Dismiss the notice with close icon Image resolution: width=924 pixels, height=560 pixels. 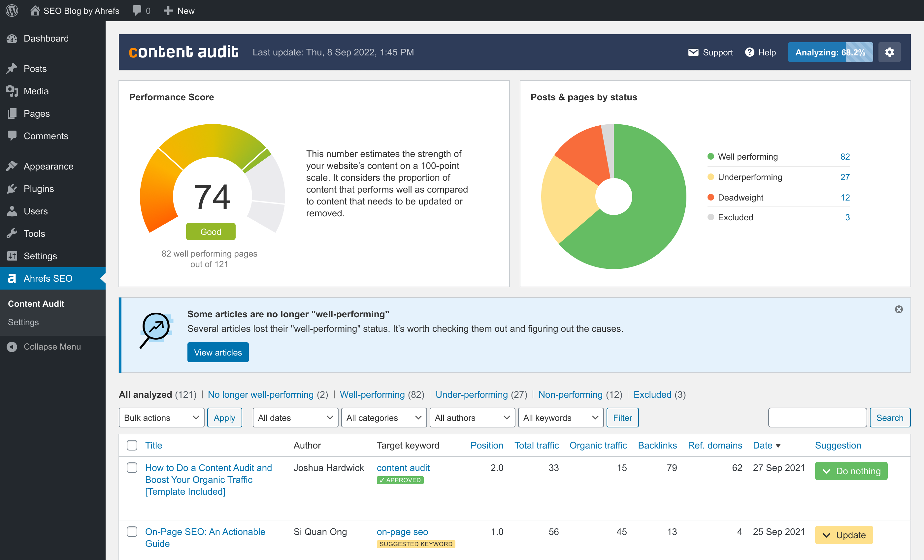coord(899,309)
